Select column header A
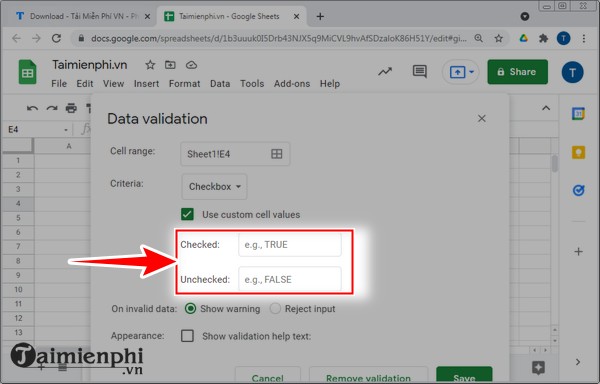The width and height of the screenshot is (600, 384). pos(69,146)
